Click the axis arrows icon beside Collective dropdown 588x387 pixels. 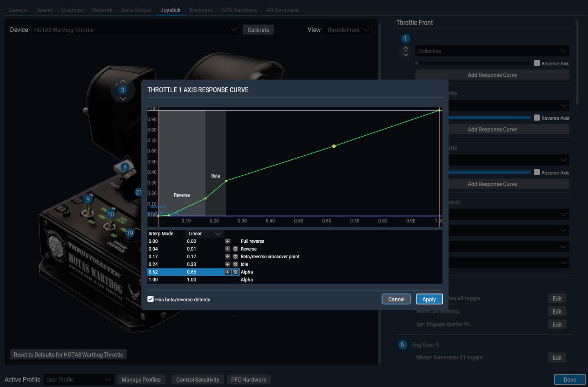[x=405, y=51]
